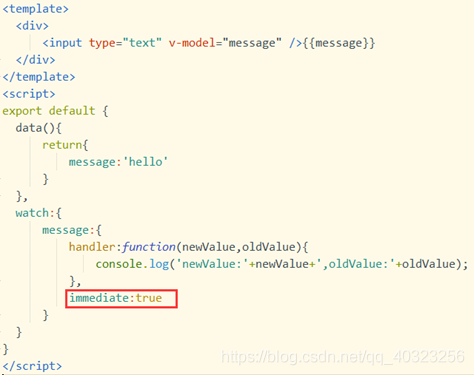Screen dimensions: 474x375
Task: Click the closing script tag
Action: [x=32, y=366]
